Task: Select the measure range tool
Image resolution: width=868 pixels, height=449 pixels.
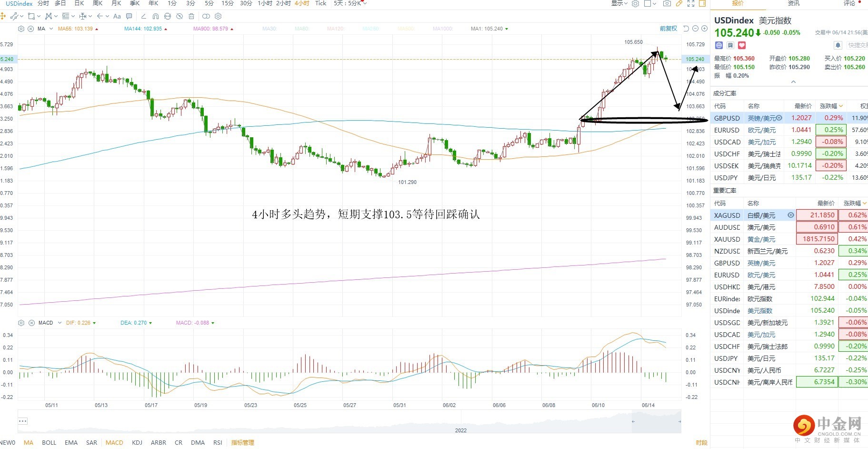Action: click(x=83, y=16)
